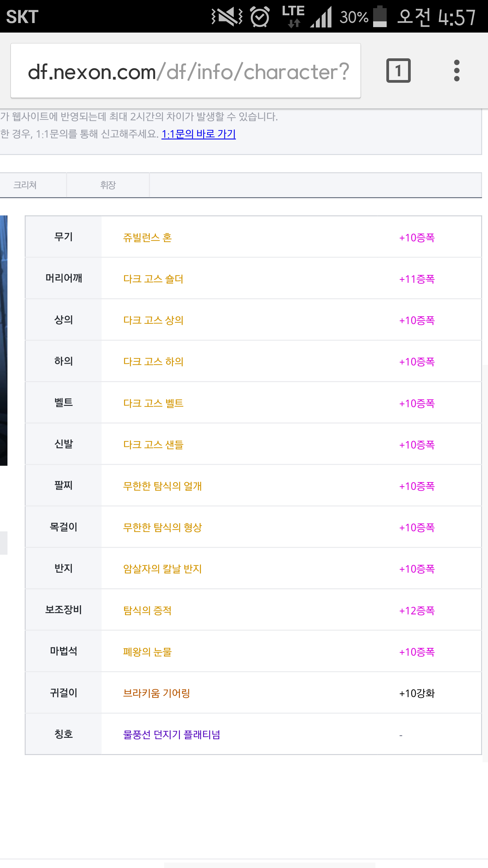Select the 다크 고스 숄더 item
Image resolution: width=488 pixels, height=868 pixels.
tap(153, 279)
